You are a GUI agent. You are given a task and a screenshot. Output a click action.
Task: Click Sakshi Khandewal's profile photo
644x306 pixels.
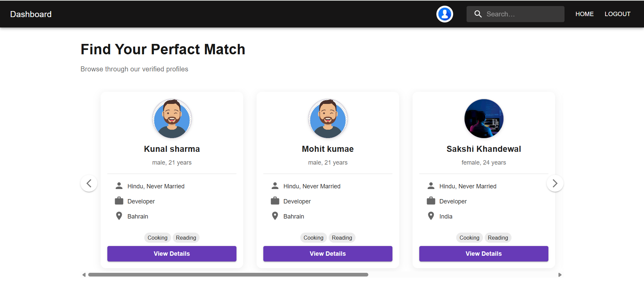click(x=484, y=119)
